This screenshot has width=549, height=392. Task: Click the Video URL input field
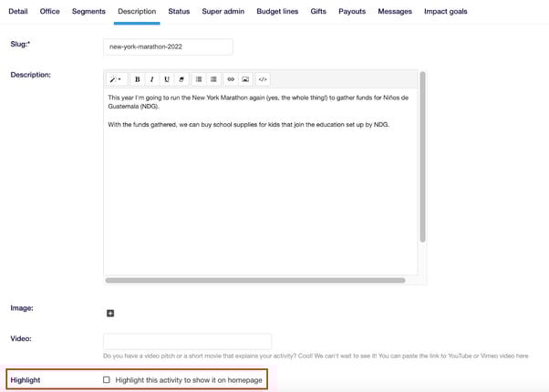click(x=187, y=341)
